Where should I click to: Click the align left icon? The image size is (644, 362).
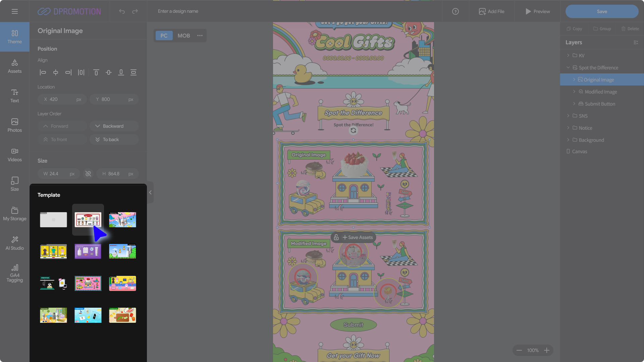click(43, 72)
